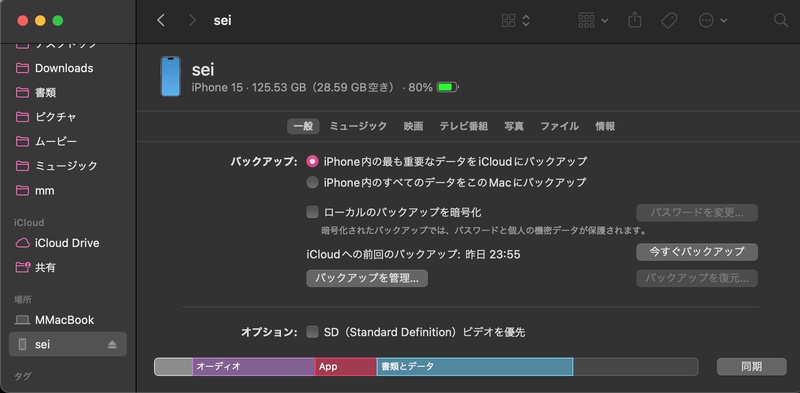Select sei device in sidebar
This screenshot has width=800, height=393.
click(x=68, y=345)
